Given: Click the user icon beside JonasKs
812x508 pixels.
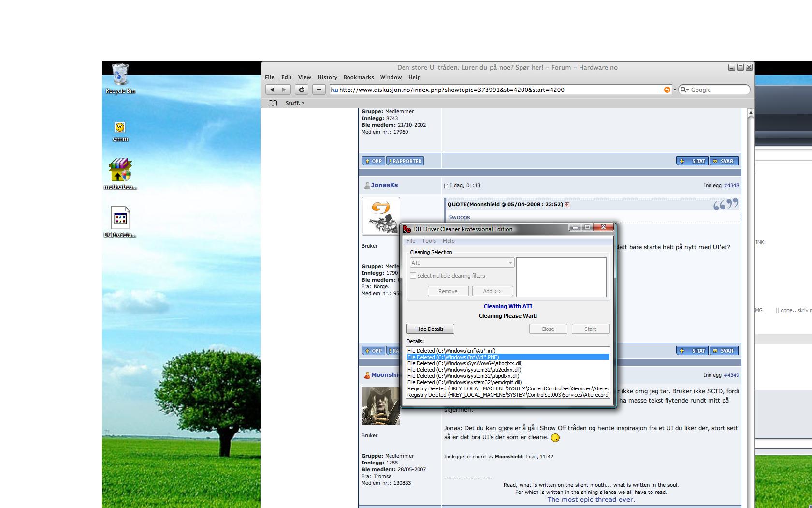Looking at the screenshot, I should (367, 185).
